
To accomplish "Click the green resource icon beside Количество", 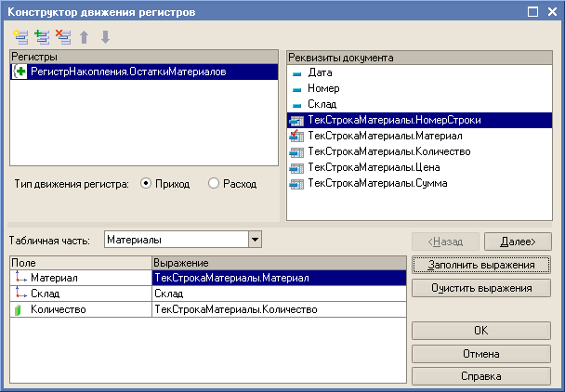I will [18, 309].
